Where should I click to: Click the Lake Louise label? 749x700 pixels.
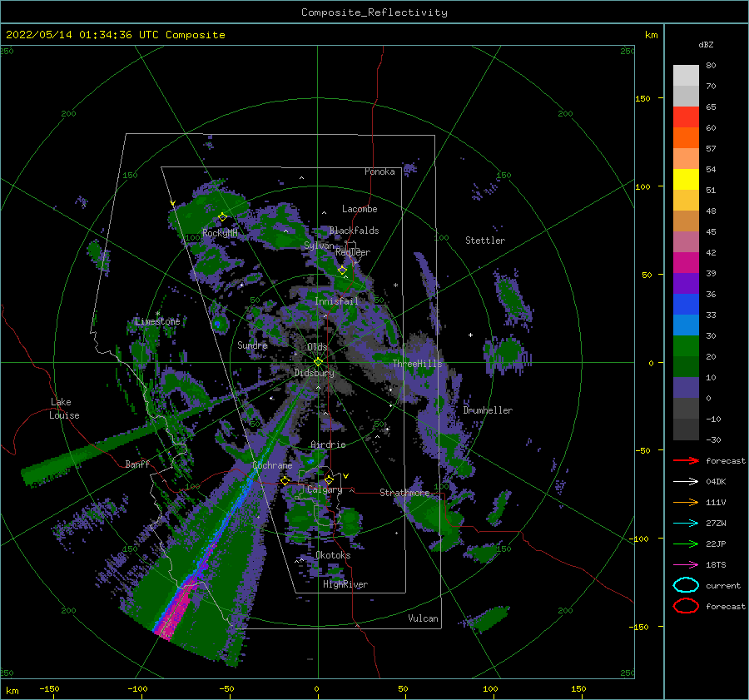pos(64,409)
